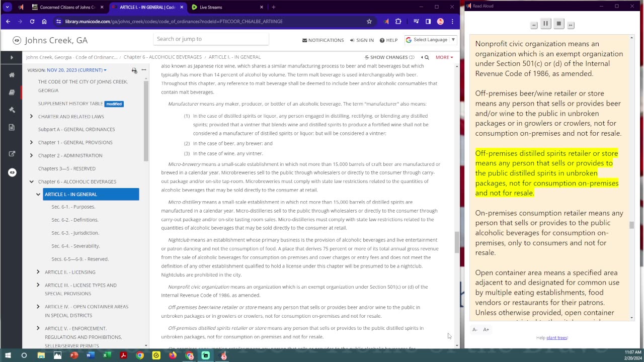Collapse the sidebar with the arrow toggle

pos(12,57)
